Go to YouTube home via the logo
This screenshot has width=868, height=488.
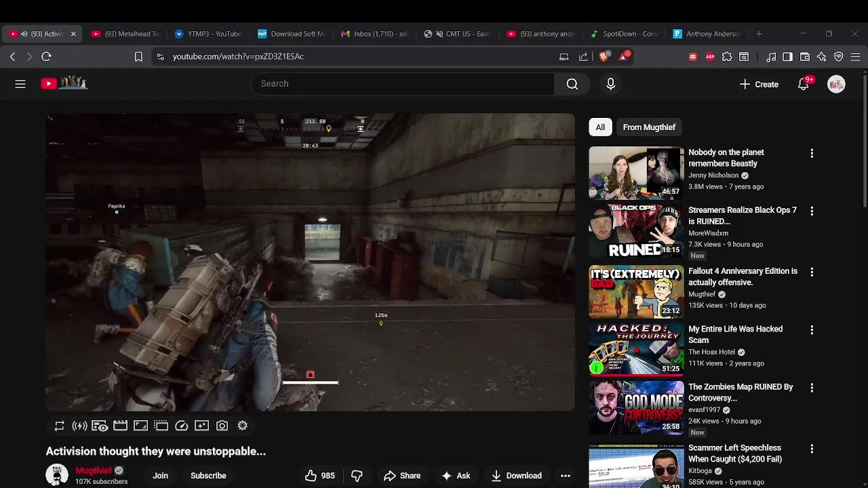(64, 83)
